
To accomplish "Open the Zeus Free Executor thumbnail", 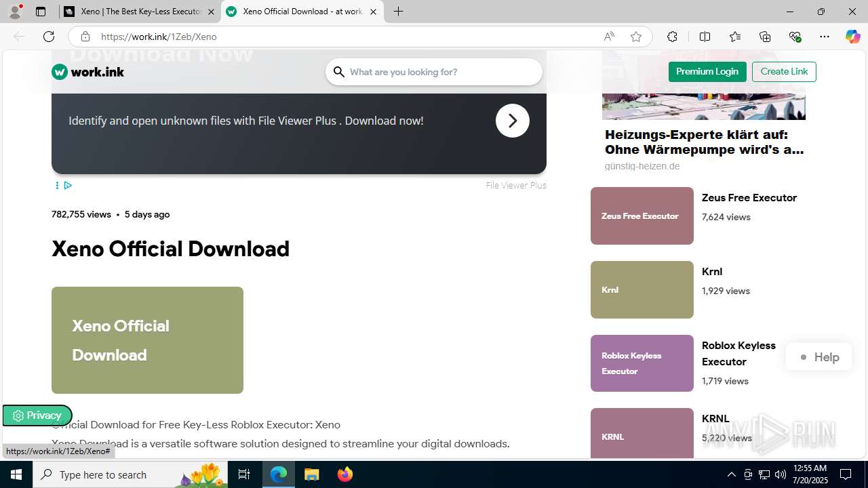I will tap(642, 216).
